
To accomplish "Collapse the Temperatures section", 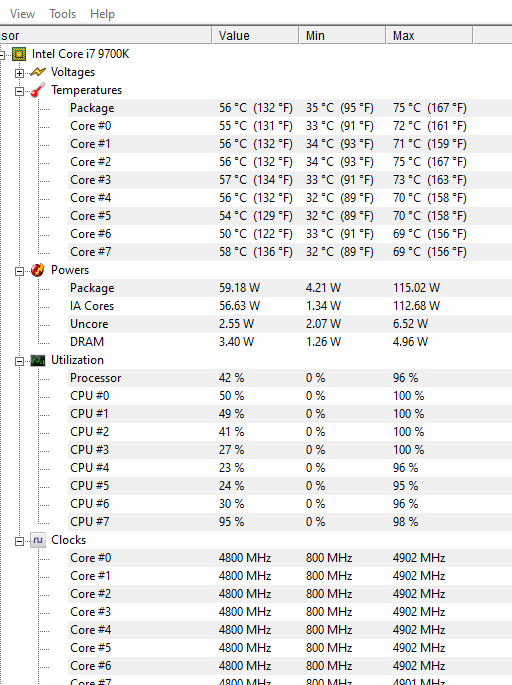I will coord(19,91).
